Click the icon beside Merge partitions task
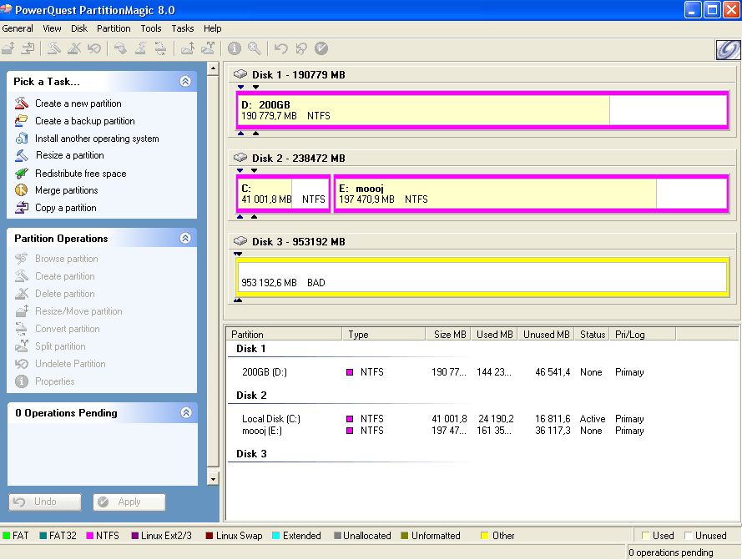 [x=22, y=189]
